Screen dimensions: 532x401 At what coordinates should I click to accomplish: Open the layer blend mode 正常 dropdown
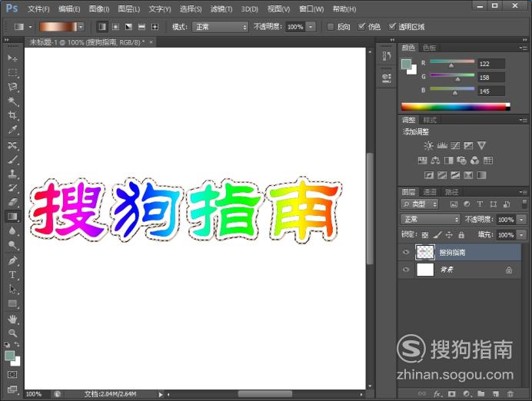point(431,220)
